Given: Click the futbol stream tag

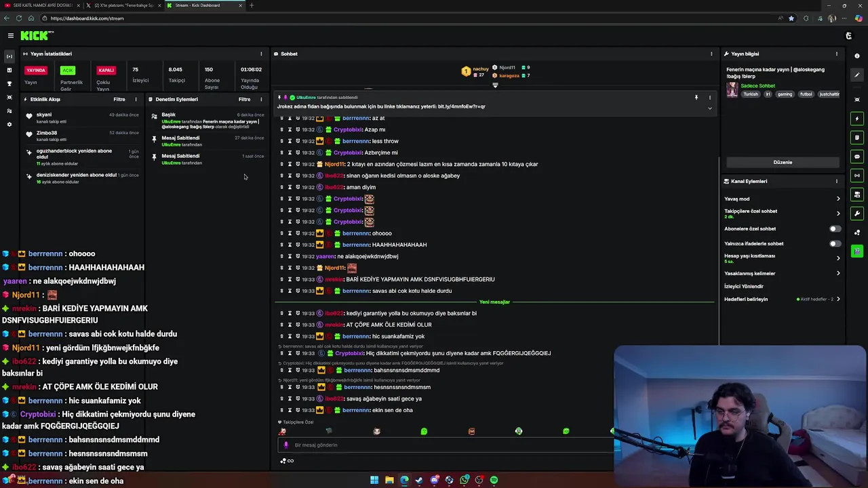Looking at the screenshot, I should click(x=806, y=94).
